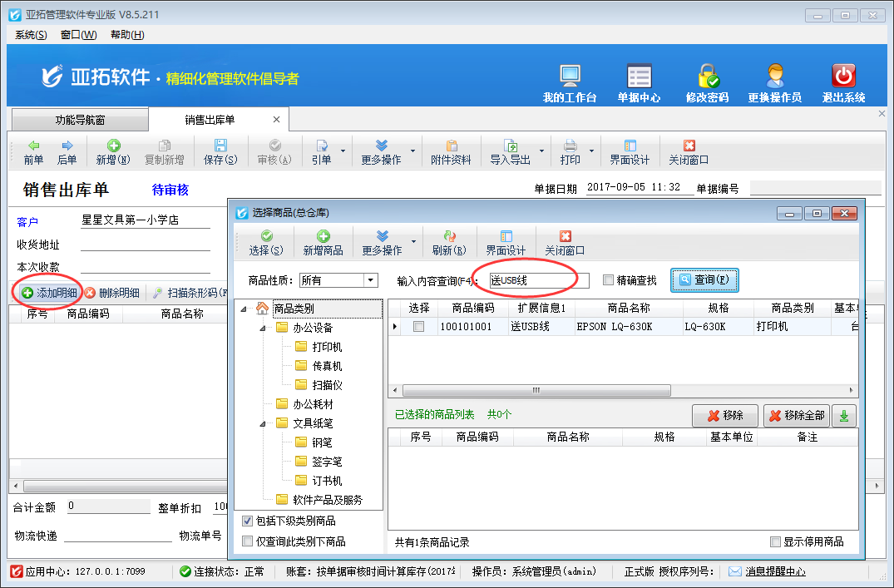Click 修改密码 lock icon
Image resolution: width=894 pixels, height=588 pixels.
[x=707, y=77]
